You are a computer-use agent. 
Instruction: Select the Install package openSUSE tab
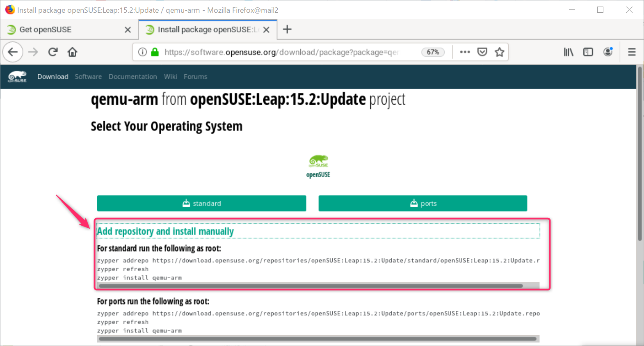click(208, 30)
